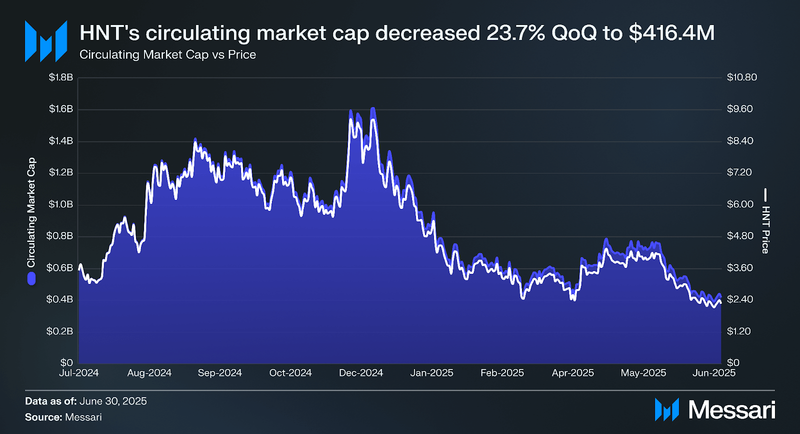Select the Dec-2024 x-axis label

[361, 373]
